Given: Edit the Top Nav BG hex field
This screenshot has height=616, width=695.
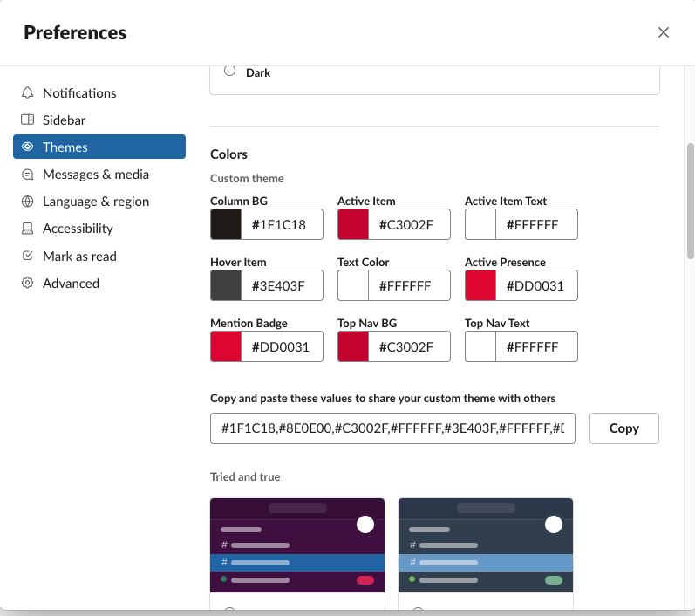Looking at the screenshot, I should (x=409, y=346).
